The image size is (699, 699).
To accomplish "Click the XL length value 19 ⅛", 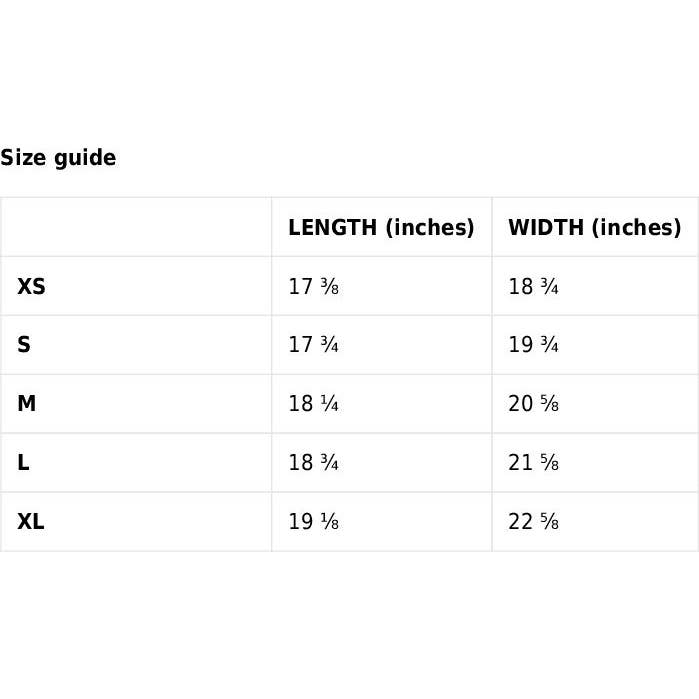I will point(313,522).
